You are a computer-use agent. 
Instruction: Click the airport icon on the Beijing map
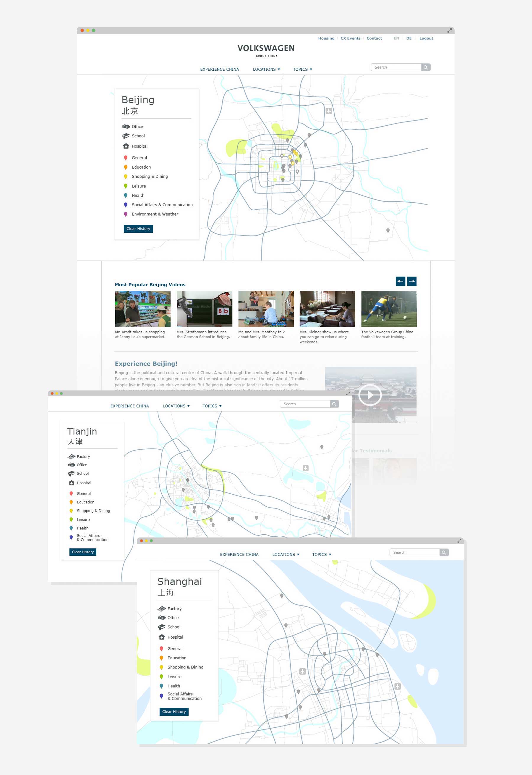click(329, 111)
